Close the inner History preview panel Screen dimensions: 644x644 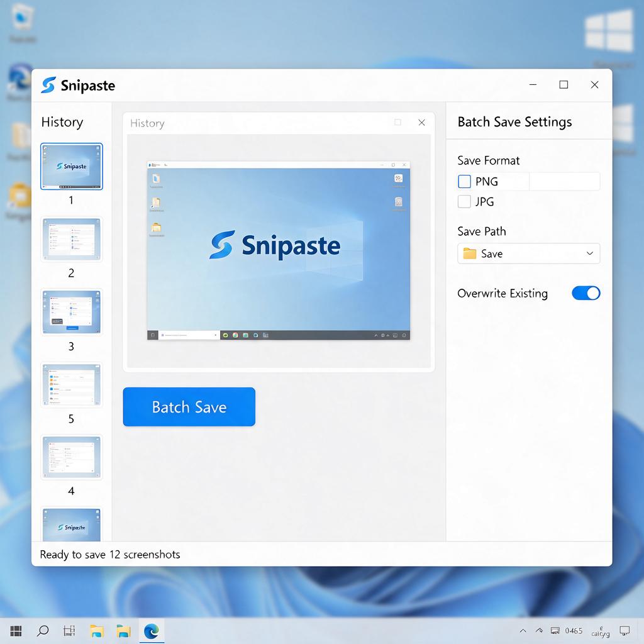pyautogui.click(x=421, y=123)
